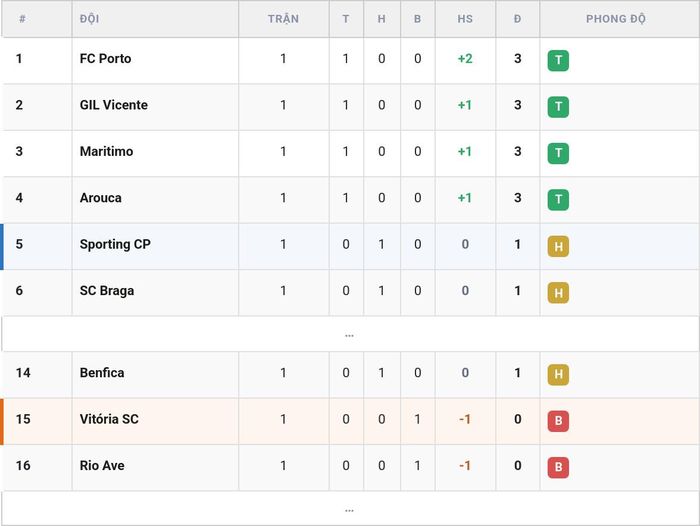Sort table by the ĐỘI column header
The height and width of the screenshot is (526, 700).
pyautogui.click(x=89, y=19)
